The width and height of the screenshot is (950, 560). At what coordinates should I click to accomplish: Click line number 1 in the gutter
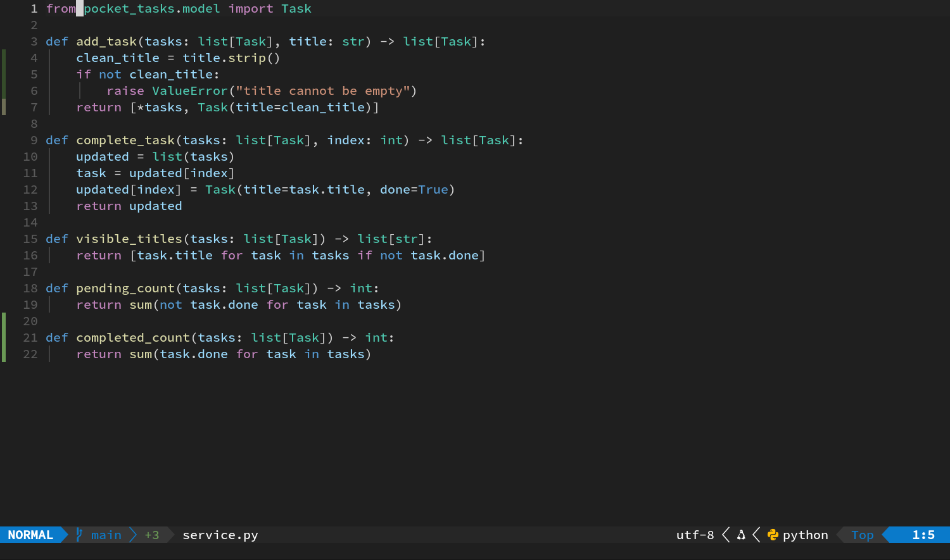click(34, 9)
